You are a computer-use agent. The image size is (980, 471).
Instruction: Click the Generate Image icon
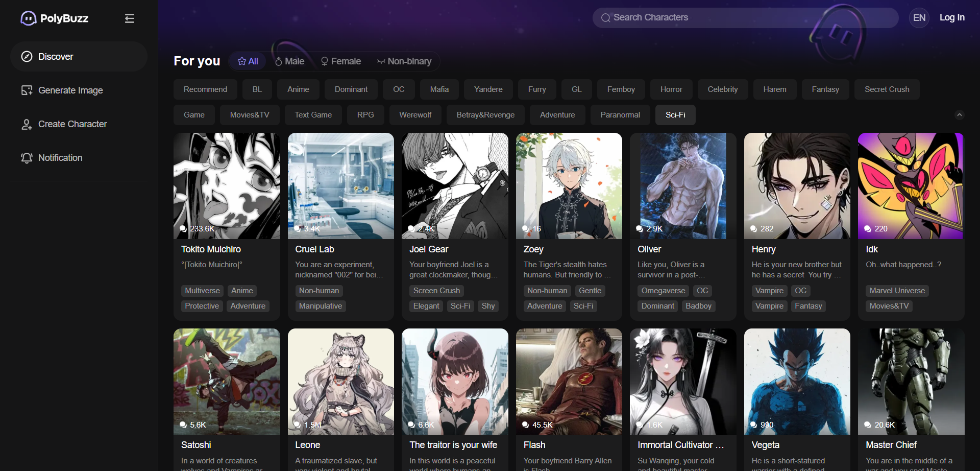(x=27, y=90)
